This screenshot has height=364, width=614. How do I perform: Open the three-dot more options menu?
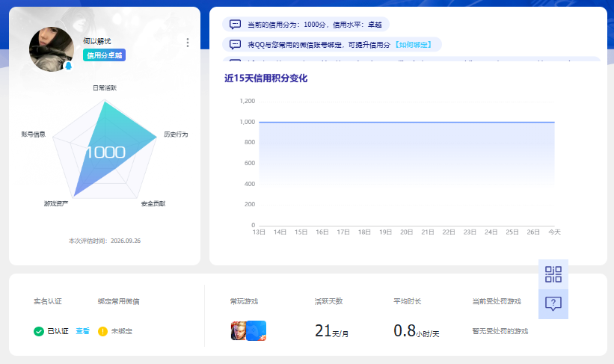pyautogui.click(x=188, y=43)
